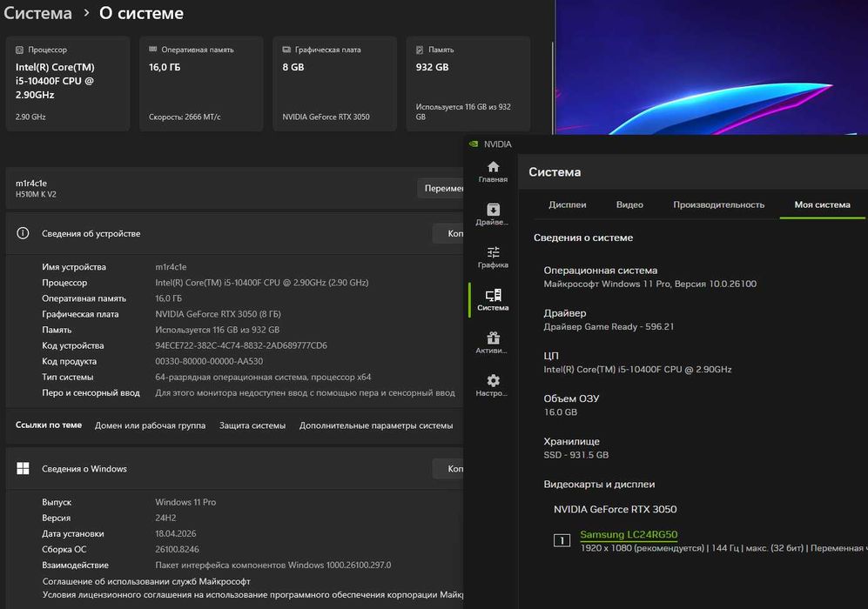Click the display number 1 icon in NVIDIA
The image size is (868, 609).
(562, 540)
